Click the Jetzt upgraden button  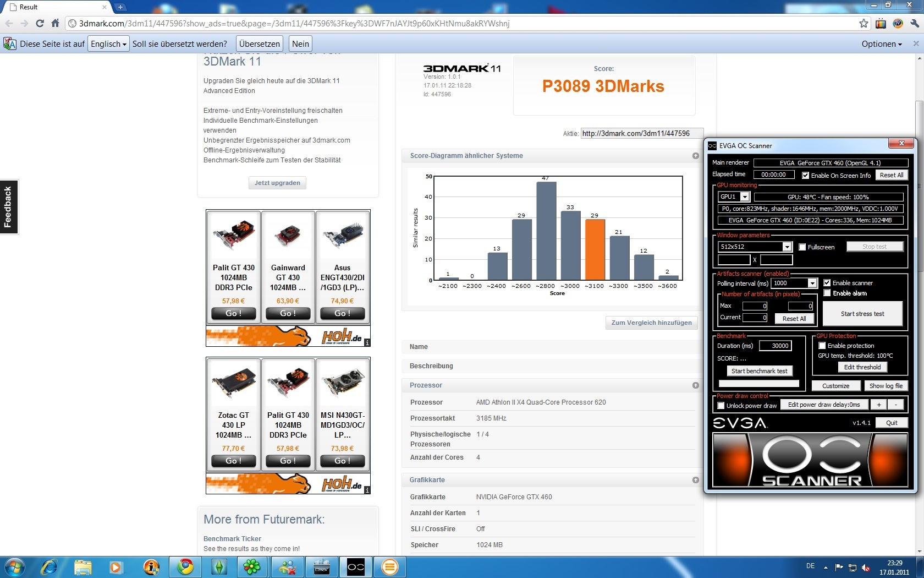(277, 183)
